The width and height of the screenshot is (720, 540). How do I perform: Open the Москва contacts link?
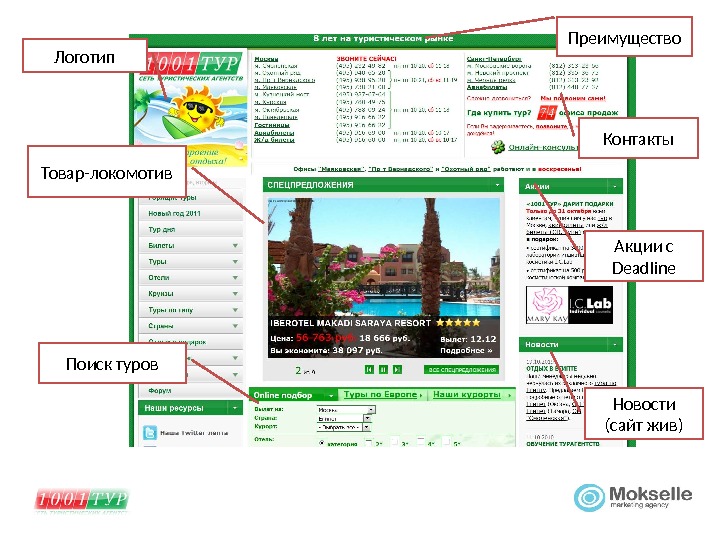[x=266, y=59]
